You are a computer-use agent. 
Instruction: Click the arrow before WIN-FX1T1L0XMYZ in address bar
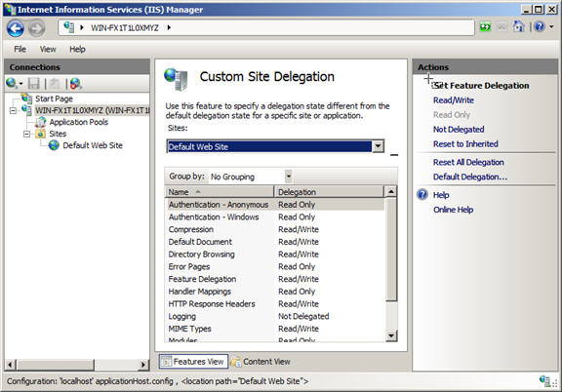pyautogui.click(x=82, y=27)
